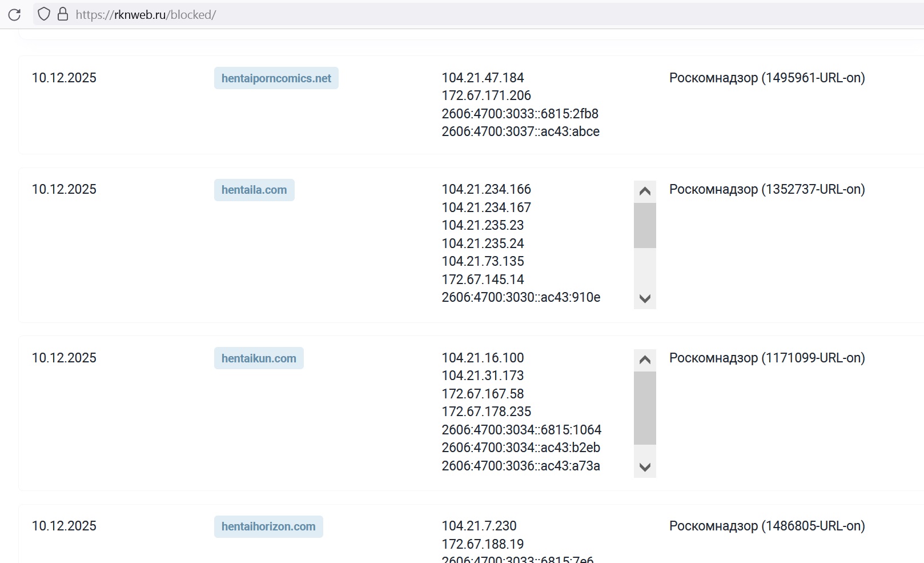
Task: Select IPv6 address 2606:4700:3037::ac43:abce
Action: tap(520, 131)
